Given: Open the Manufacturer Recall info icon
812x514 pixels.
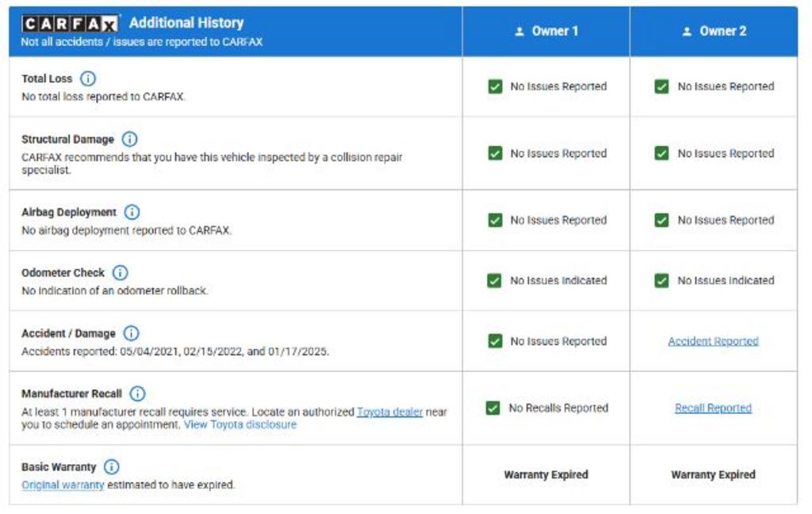Looking at the screenshot, I should (137, 393).
